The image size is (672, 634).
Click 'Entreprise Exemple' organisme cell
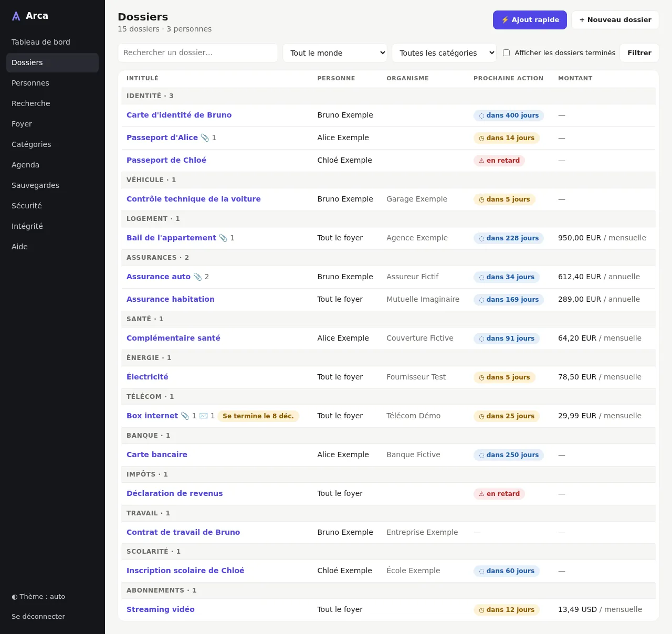click(422, 532)
